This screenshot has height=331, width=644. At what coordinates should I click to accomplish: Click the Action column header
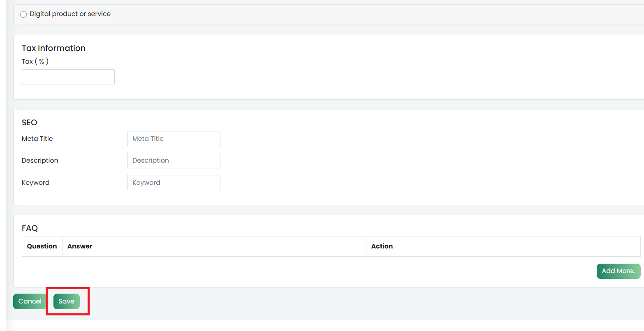382,246
